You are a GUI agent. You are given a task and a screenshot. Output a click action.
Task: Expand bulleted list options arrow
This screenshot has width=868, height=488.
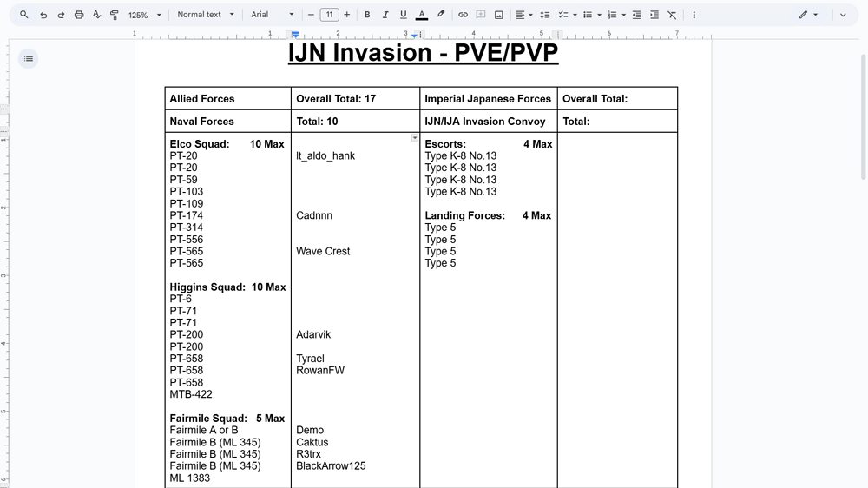599,15
